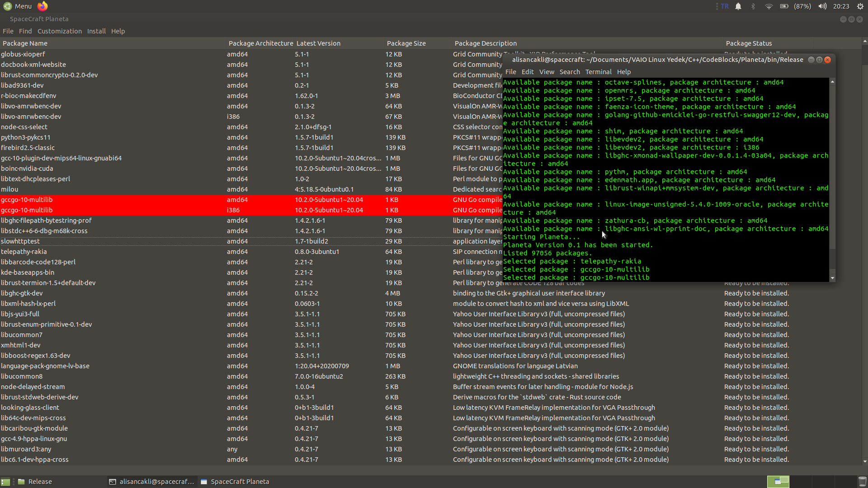The width and height of the screenshot is (868, 488).
Task: Open the Planeta Help menu
Action: click(118, 31)
